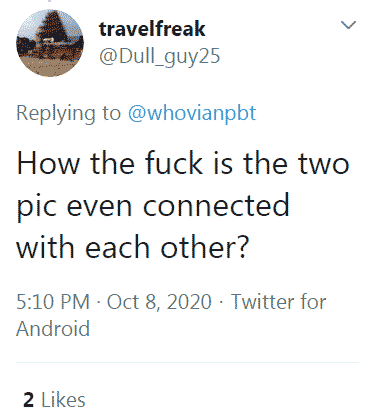Image resolution: width=378 pixels, height=419 pixels.
Task: Expand the tweet options chevron
Action: (x=349, y=25)
